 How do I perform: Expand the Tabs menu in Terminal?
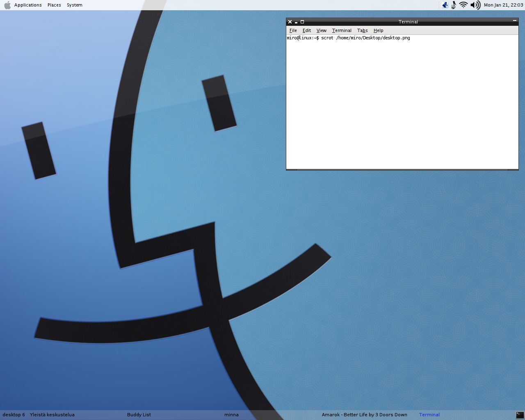click(362, 30)
